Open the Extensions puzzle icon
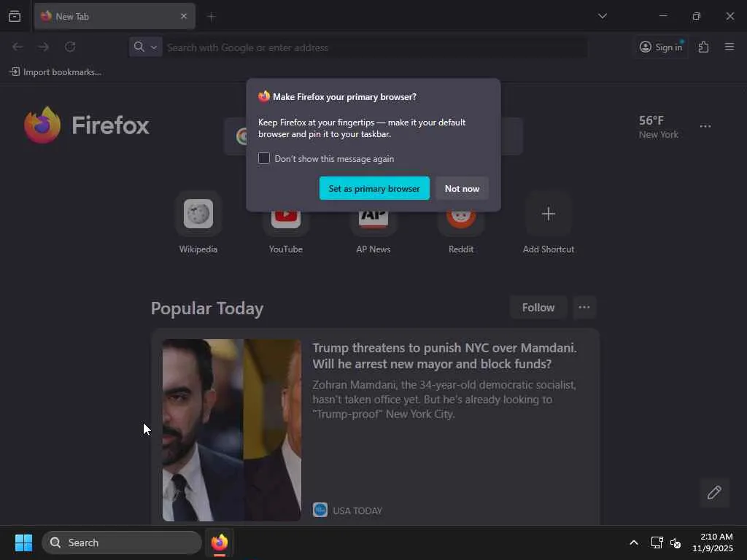Screen dimensions: 747x560 pos(703,47)
